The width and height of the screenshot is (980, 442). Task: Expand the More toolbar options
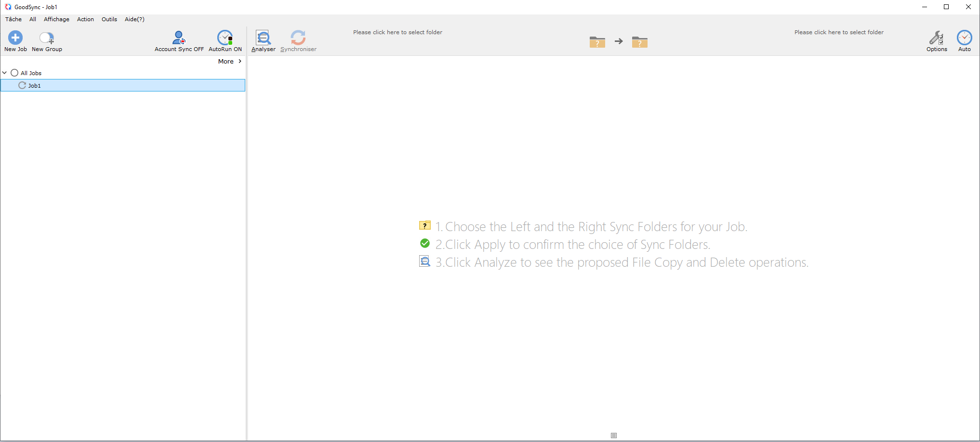tap(230, 61)
